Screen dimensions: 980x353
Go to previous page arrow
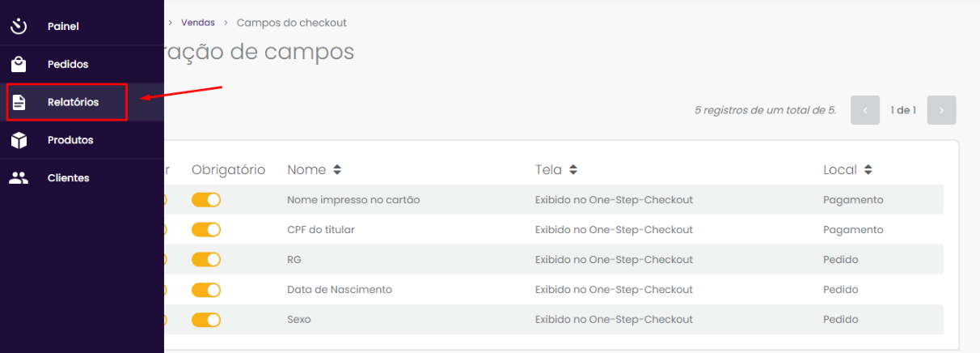coord(865,110)
